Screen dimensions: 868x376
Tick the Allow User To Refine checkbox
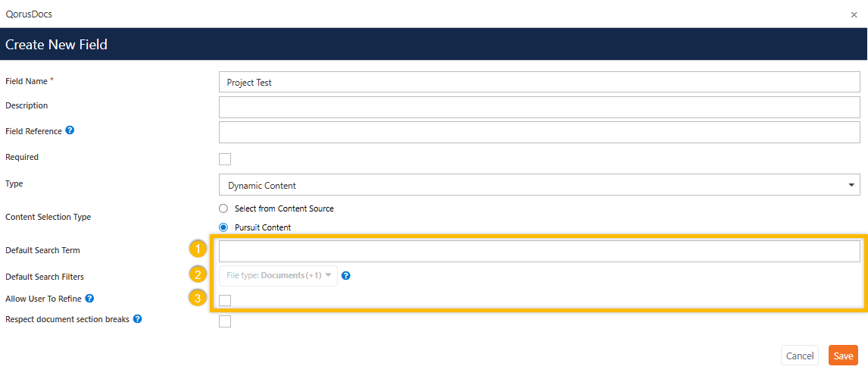click(225, 301)
